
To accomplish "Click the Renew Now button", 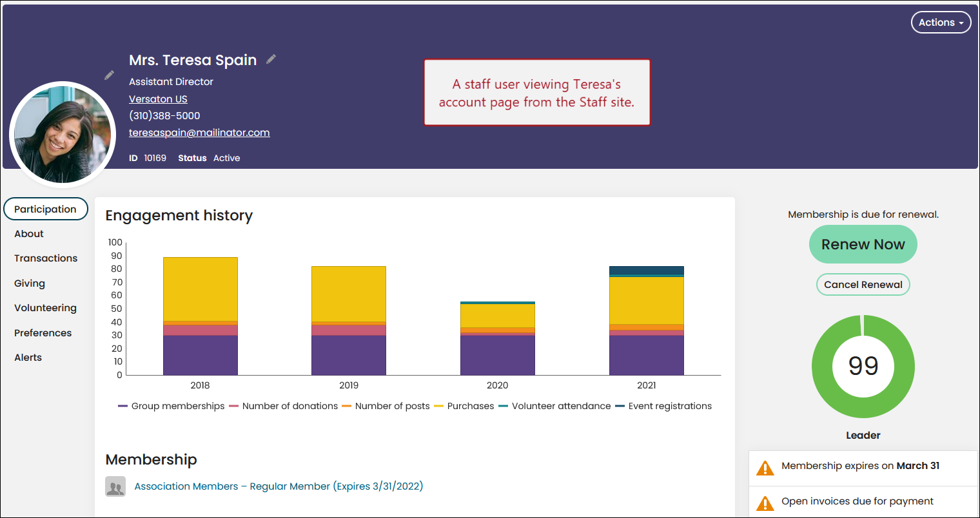I will coord(863,244).
